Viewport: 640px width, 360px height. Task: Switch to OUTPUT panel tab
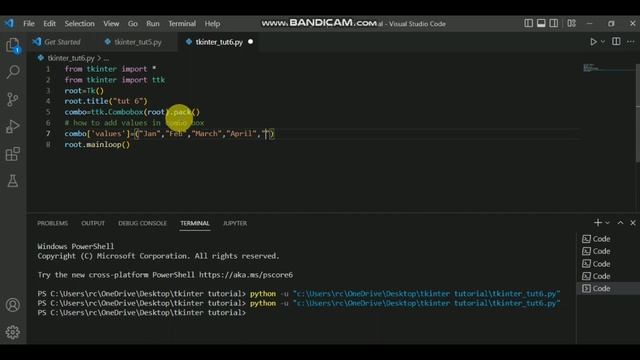(93, 223)
